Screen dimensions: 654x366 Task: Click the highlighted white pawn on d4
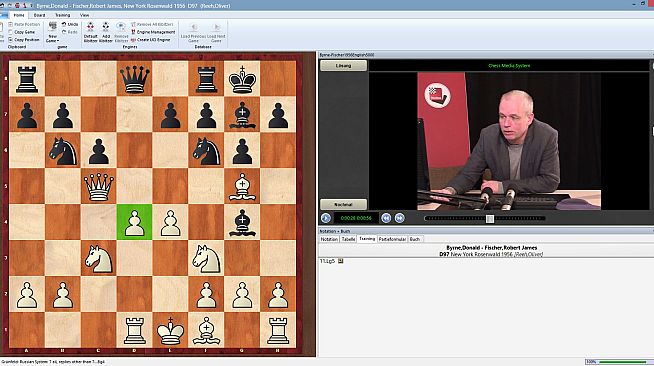[x=134, y=222]
